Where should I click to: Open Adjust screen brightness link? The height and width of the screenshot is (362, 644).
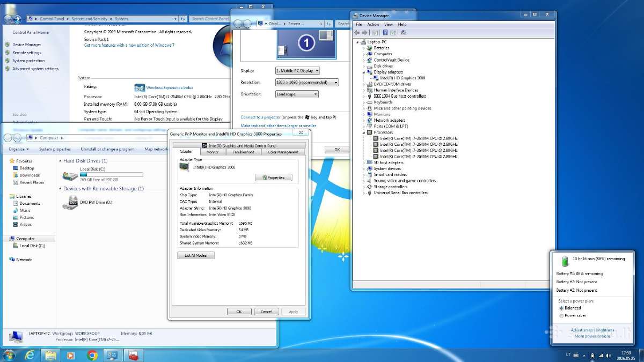tap(592, 330)
